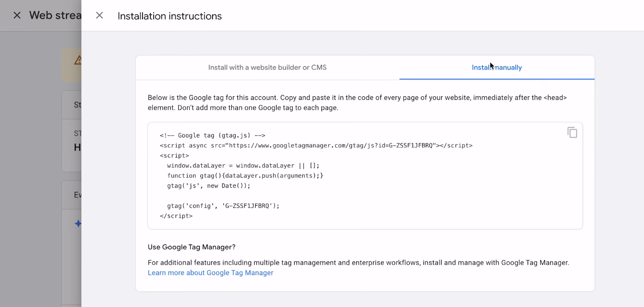The image size is (644, 307).
Task: Click the Use Google Tag Manager? heading
Action: point(192,247)
